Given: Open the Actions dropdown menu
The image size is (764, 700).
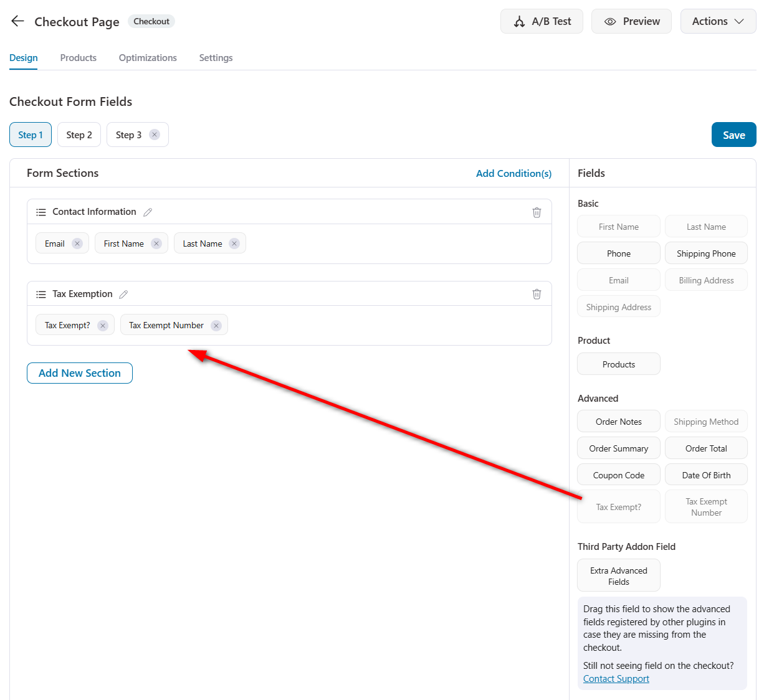Looking at the screenshot, I should 718,21.
